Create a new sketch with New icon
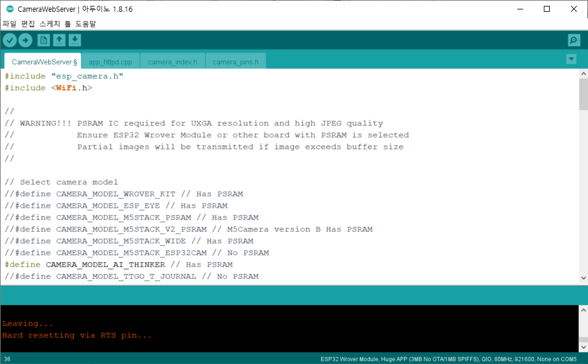The height and width of the screenshot is (364, 588). point(44,40)
